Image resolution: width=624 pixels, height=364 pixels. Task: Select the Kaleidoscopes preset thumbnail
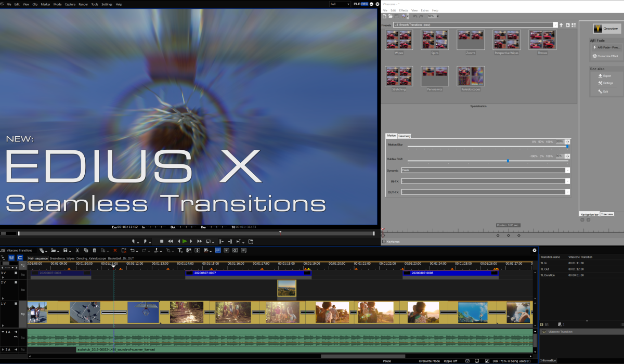pos(471,76)
